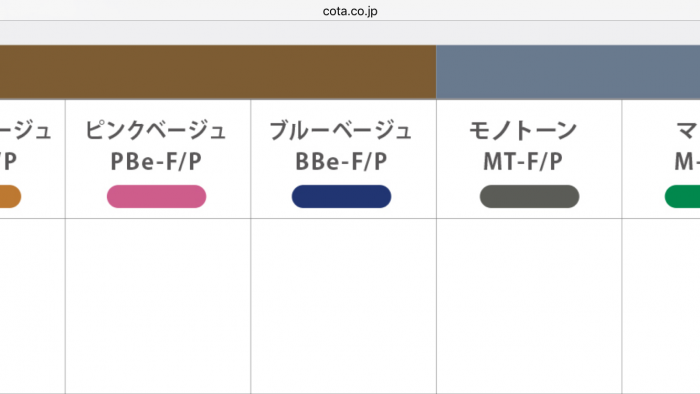Click the navy blue BBe-F/P color pill
Viewport: 700px width, 394px height.
click(x=342, y=196)
